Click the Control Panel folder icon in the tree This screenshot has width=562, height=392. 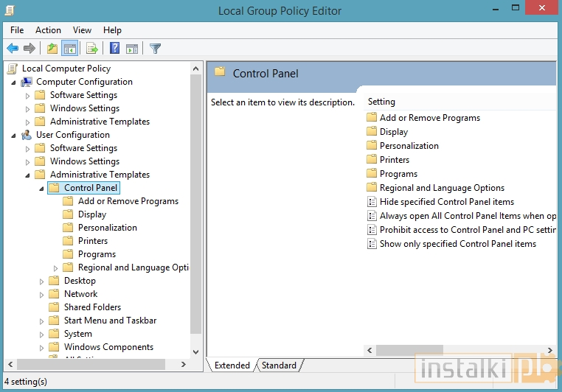[x=54, y=188]
